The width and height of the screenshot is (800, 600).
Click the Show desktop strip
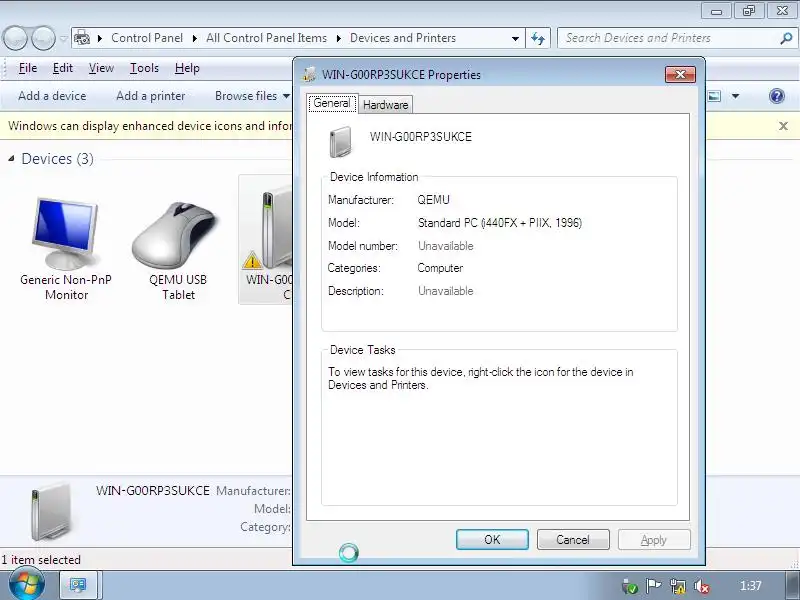[793, 585]
